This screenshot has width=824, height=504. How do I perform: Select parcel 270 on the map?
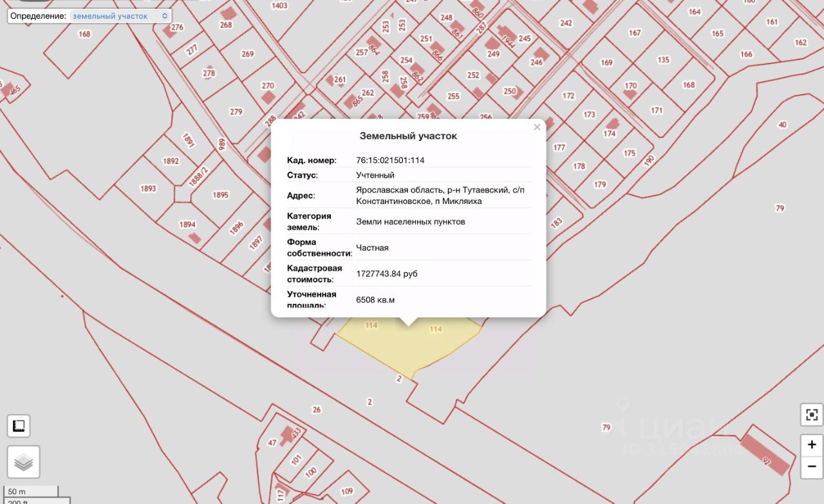tap(268, 86)
